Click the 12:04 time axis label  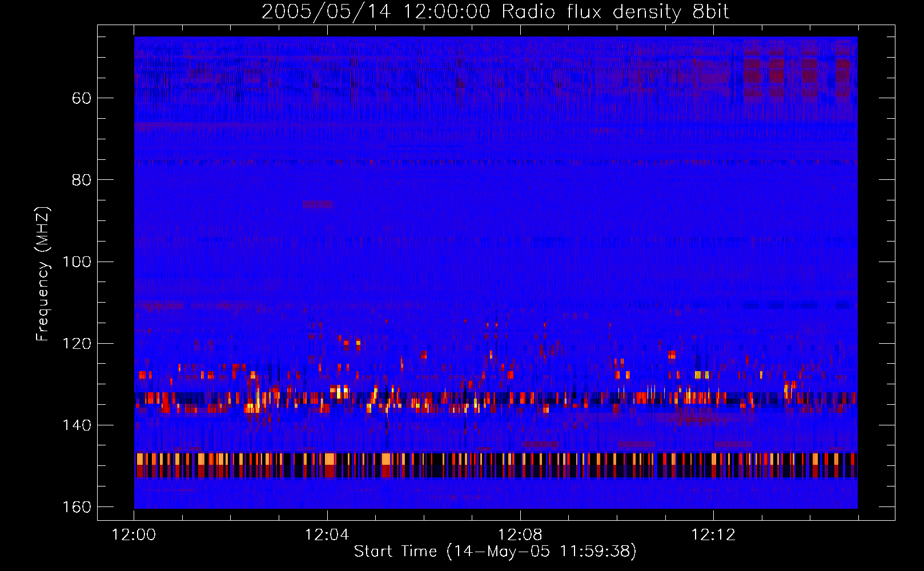(x=327, y=535)
